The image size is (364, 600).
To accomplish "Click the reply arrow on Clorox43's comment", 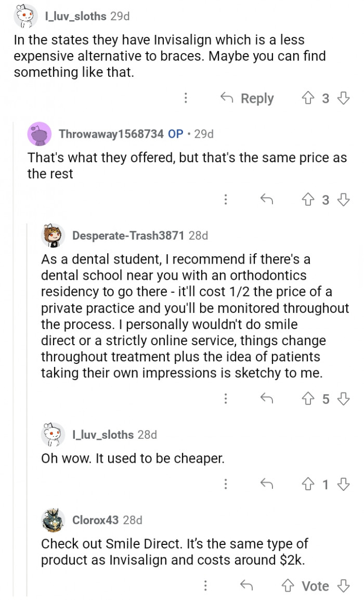I will [246, 586].
